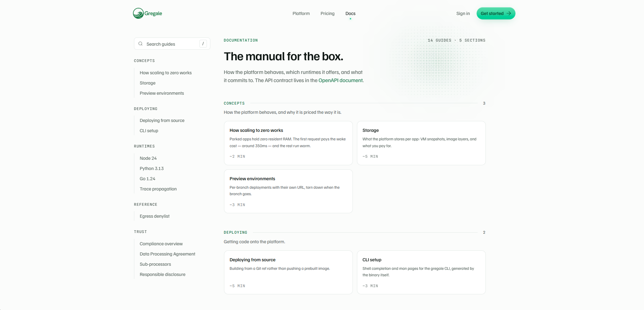Click the Get started button

(496, 13)
